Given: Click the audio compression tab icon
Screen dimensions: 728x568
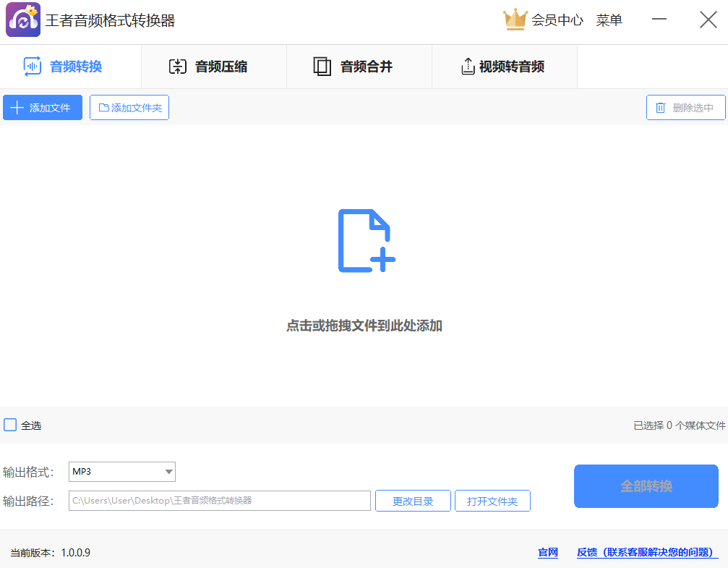Looking at the screenshot, I should click(x=177, y=67).
